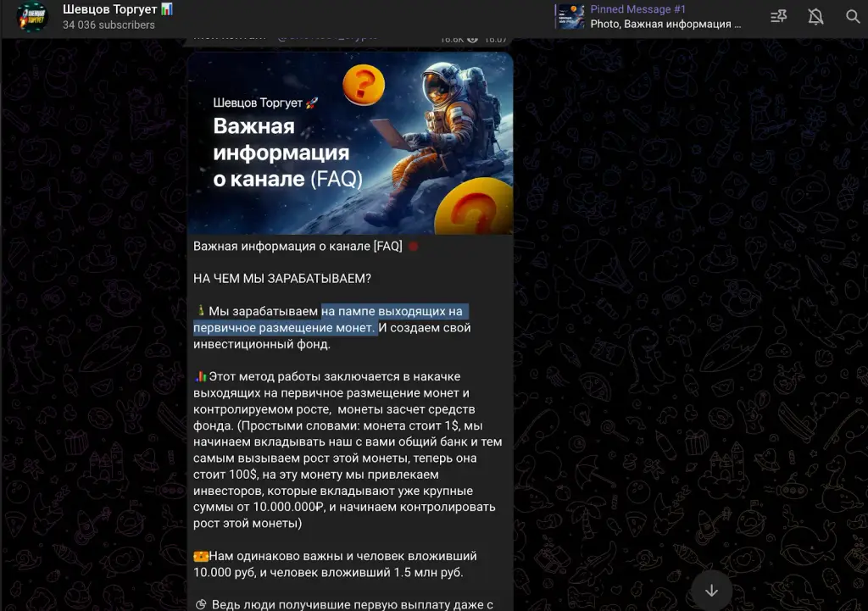Click highlighted text на пампе выходящих на
Viewport: 868px width, 611px height.
pyautogui.click(x=392, y=311)
